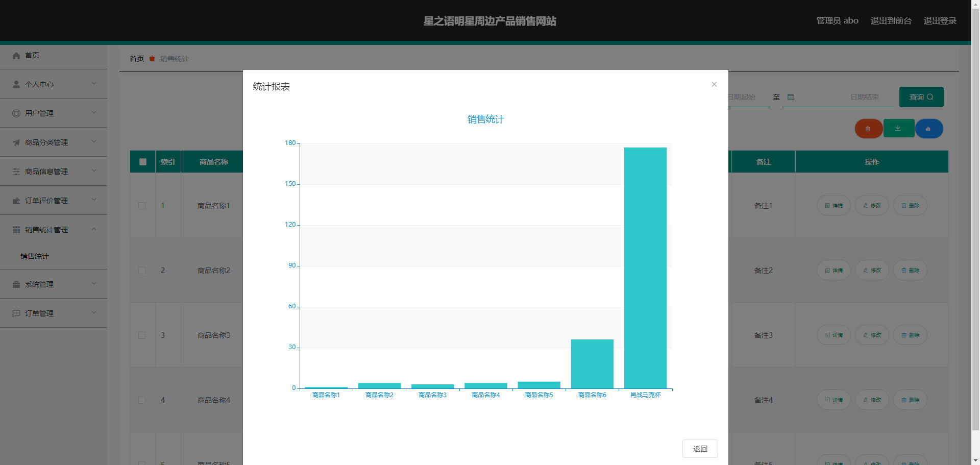Expand the 用户管理 menu chevron

94,112
